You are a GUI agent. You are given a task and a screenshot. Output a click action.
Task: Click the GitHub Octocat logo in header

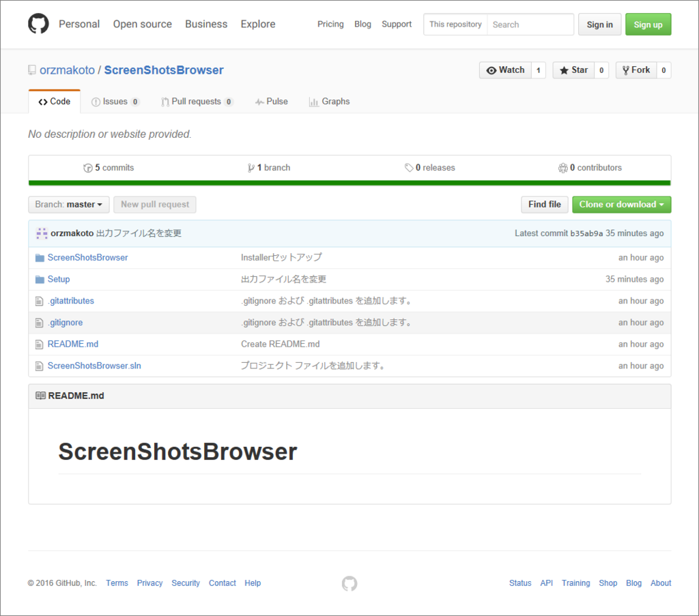pyautogui.click(x=38, y=24)
